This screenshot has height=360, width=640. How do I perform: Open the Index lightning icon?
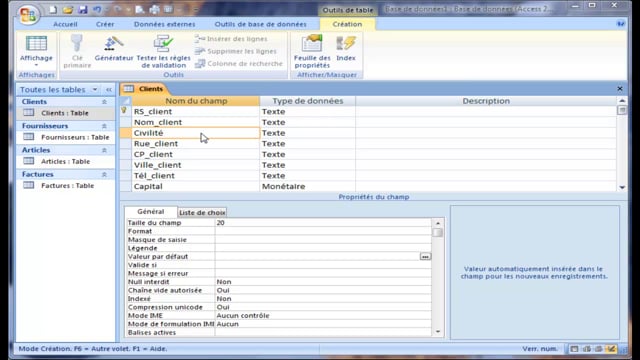pyautogui.click(x=346, y=49)
